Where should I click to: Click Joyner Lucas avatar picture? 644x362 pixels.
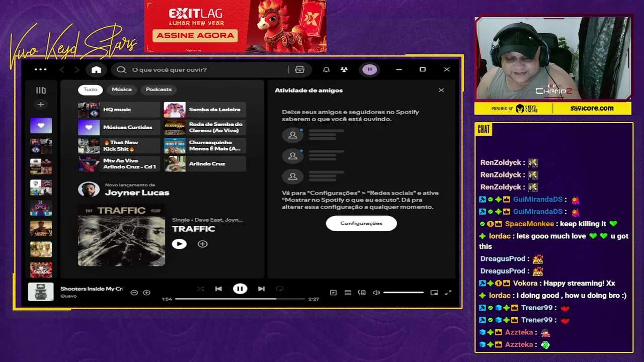pos(89,190)
